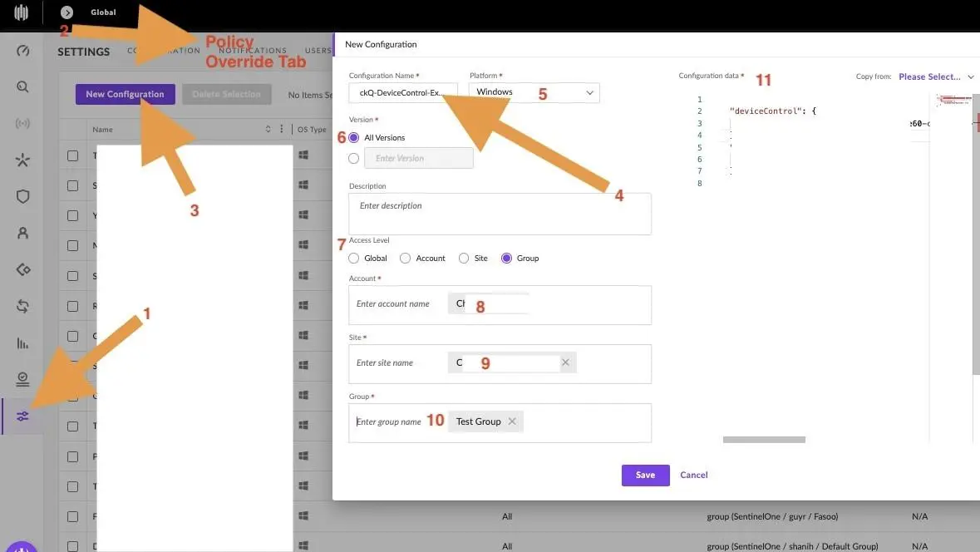Screen dimensions: 980x552
Task: Click "group (SentinelOne / guyr / Fasoo)" cell
Action: (772, 516)
